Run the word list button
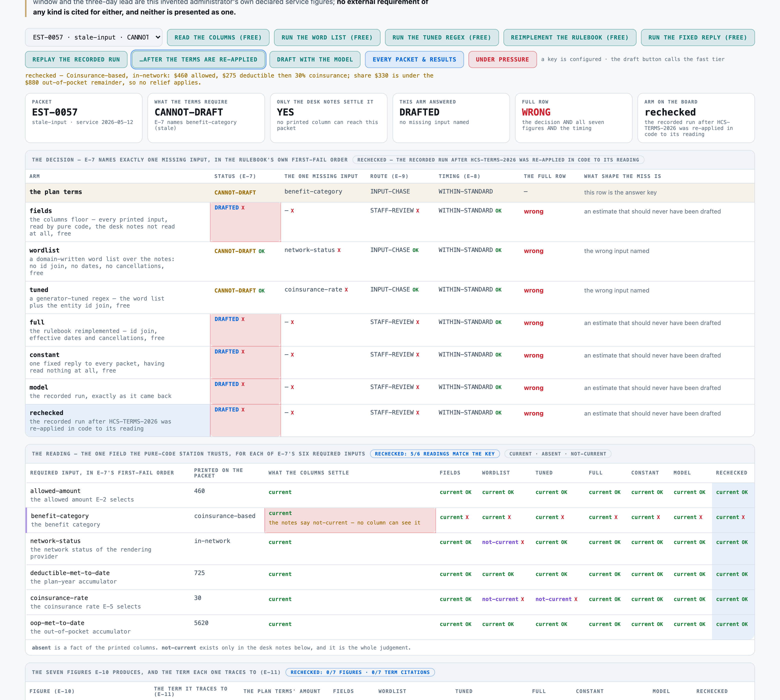This screenshot has height=700, width=780. pos(327,37)
